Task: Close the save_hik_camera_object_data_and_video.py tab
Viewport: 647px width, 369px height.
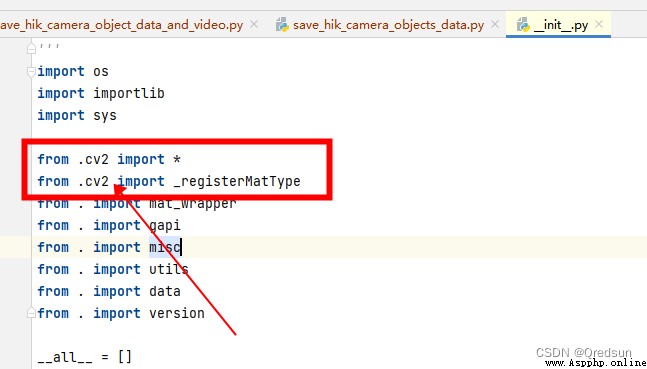Action: tap(254, 25)
